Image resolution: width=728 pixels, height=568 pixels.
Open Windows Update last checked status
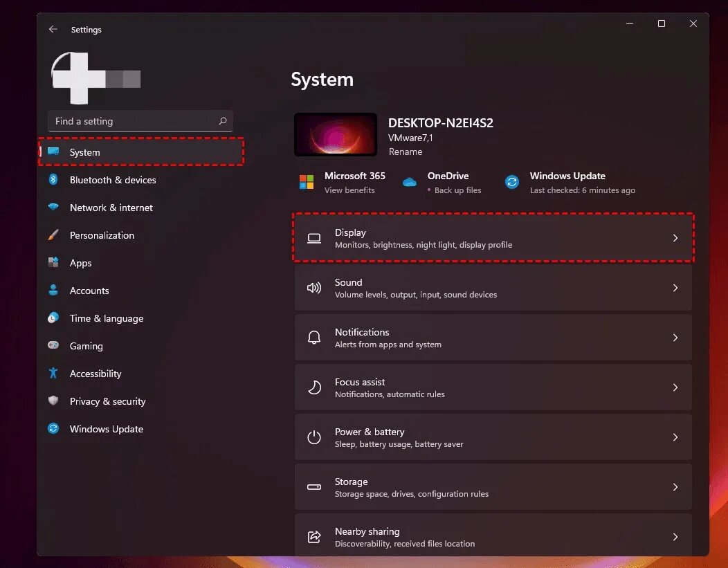pyautogui.click(x=583, y=190)
